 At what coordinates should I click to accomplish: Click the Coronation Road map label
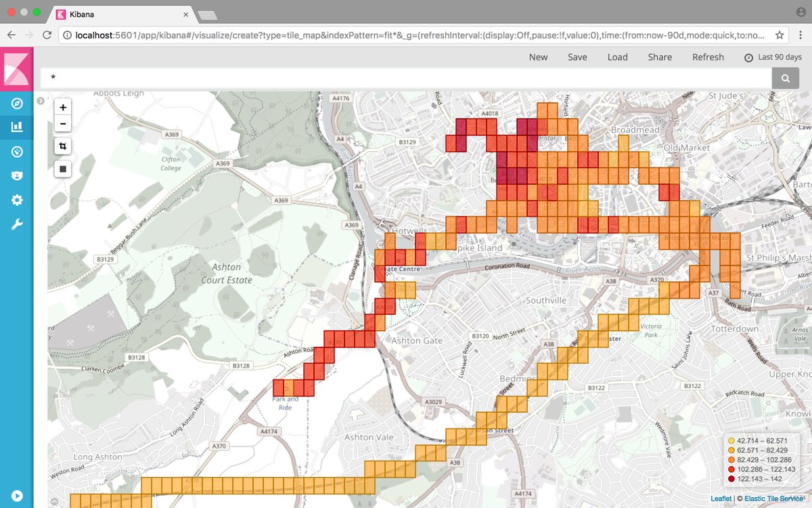tap(505, 267)
